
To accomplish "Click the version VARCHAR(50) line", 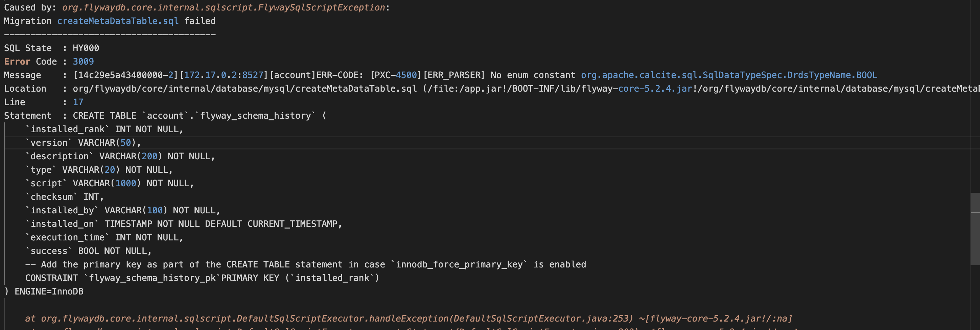I will point(83,143).
